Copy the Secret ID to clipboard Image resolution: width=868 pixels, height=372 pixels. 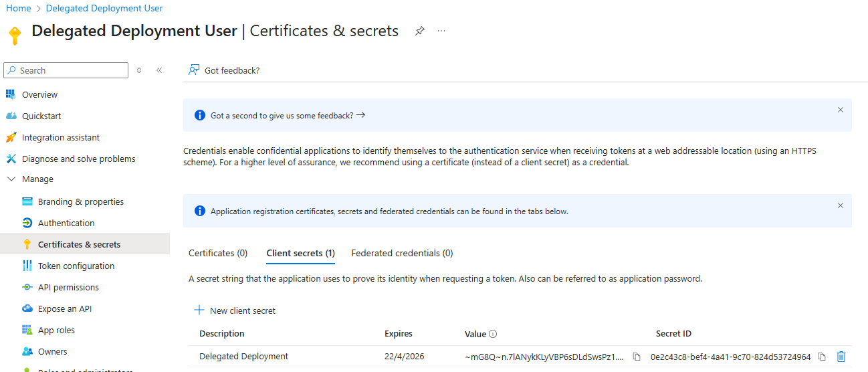(x=822, y=357)
